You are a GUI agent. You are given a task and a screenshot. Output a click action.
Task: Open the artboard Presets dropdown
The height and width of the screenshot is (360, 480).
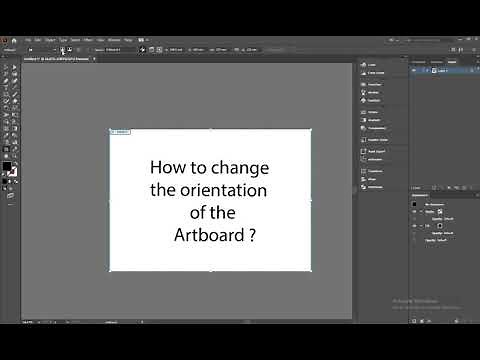[x=41, y=50]
